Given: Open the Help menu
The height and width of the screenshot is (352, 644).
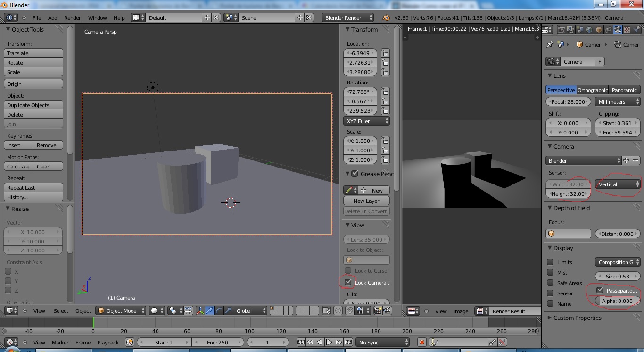Looking at the screenshot, I should pos(119,17).
